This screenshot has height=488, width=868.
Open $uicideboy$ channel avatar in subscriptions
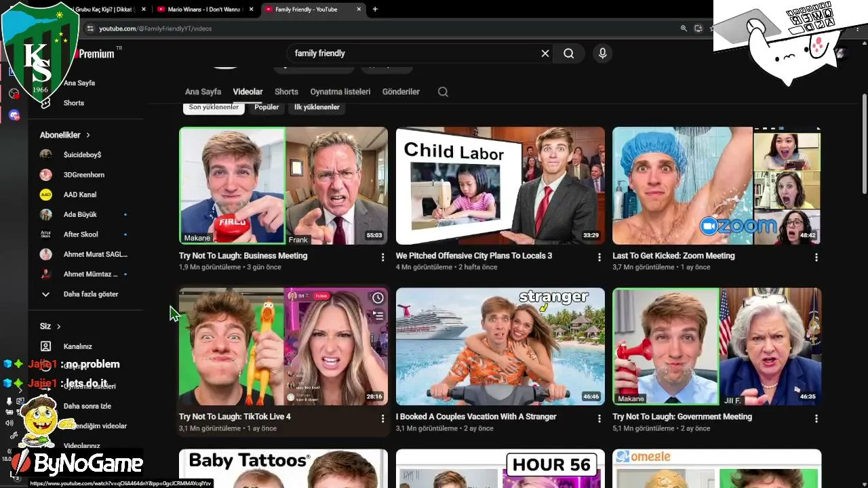45,155
